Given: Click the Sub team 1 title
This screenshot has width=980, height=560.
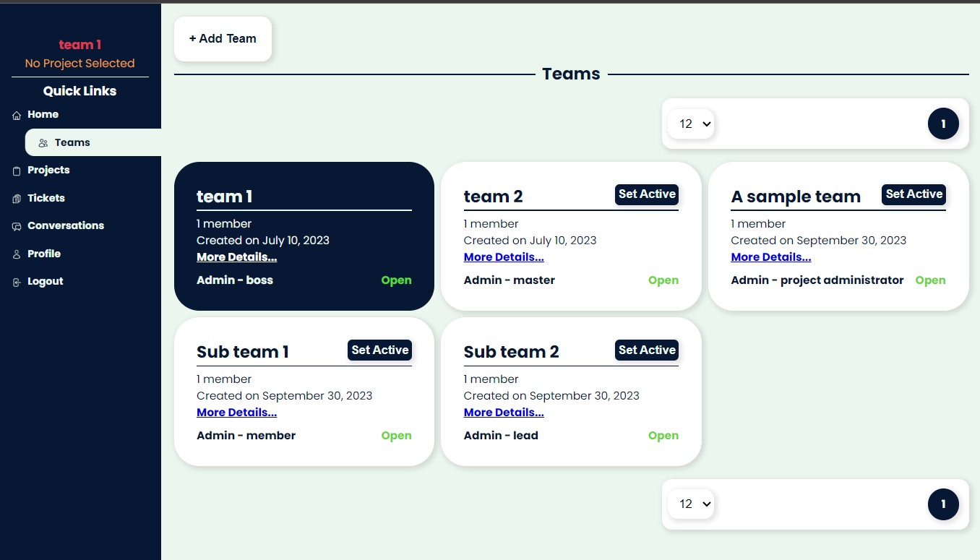Looking at the screenshot, I should [x=242, y=352].
